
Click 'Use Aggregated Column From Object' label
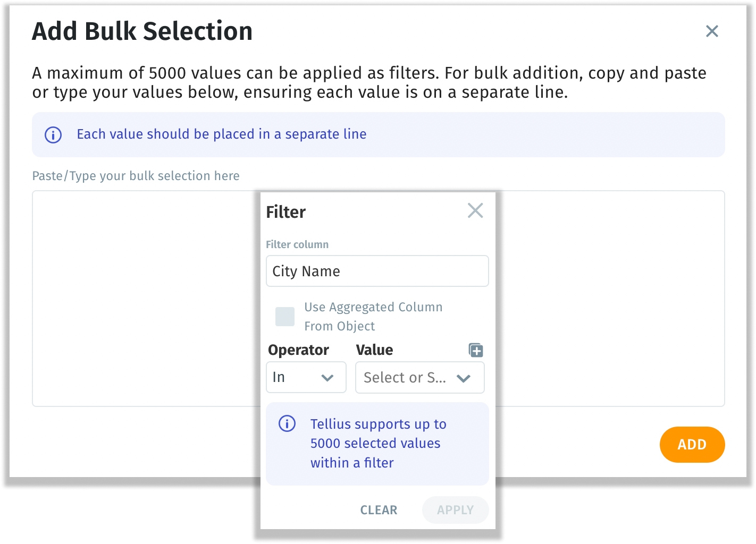tap(373, 317)
